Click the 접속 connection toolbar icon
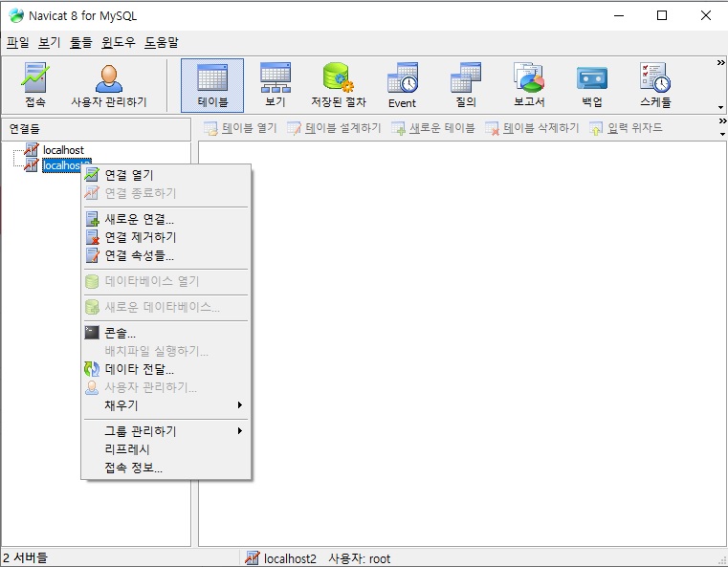Image resolution: width=728 pixels, height=567 pixels. point(34,85)
